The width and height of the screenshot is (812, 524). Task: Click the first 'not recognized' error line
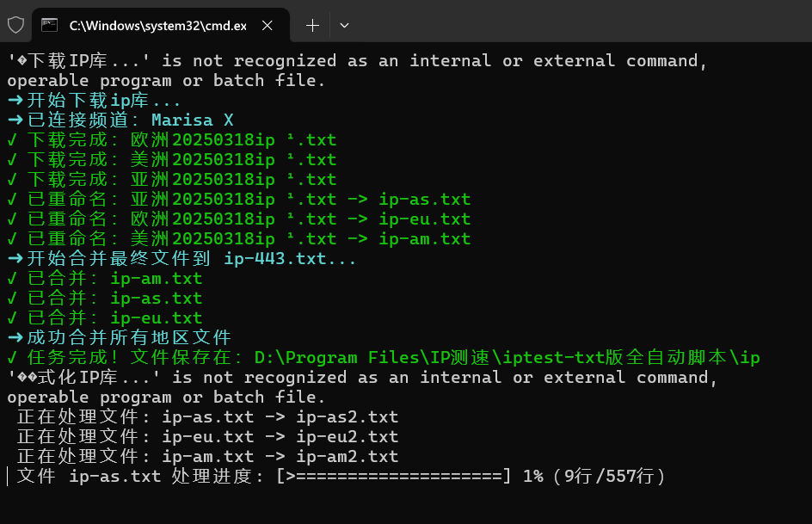tap(357, 60)
